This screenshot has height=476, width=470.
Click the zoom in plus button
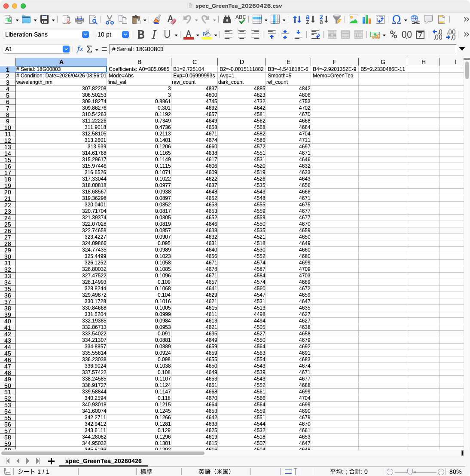[x=441, y=472]
